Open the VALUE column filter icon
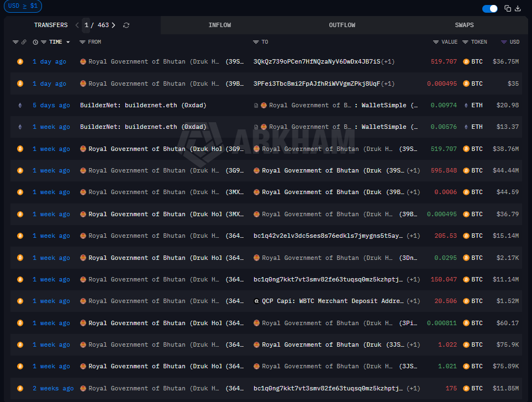 (436, 42)
